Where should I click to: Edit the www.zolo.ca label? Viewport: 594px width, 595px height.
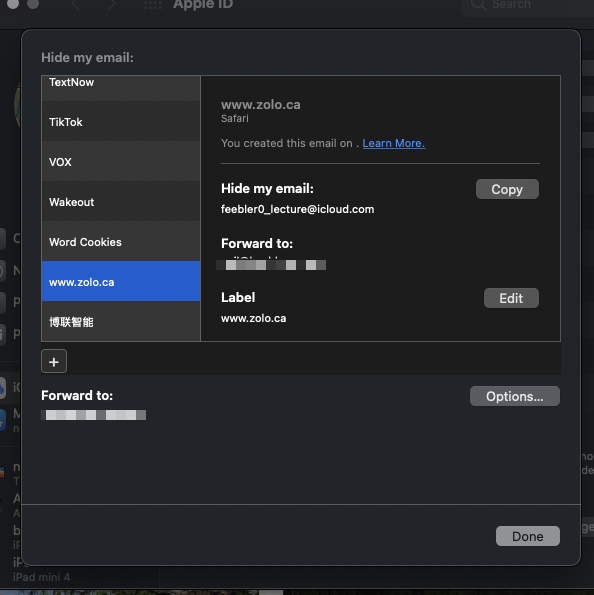pos(511,298)
